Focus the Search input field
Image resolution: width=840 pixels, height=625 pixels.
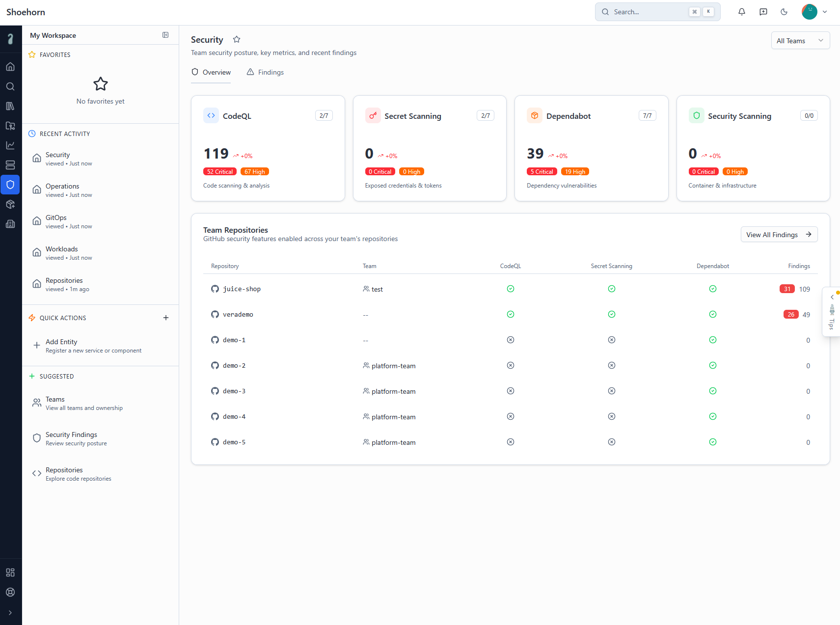coord(648,12)
